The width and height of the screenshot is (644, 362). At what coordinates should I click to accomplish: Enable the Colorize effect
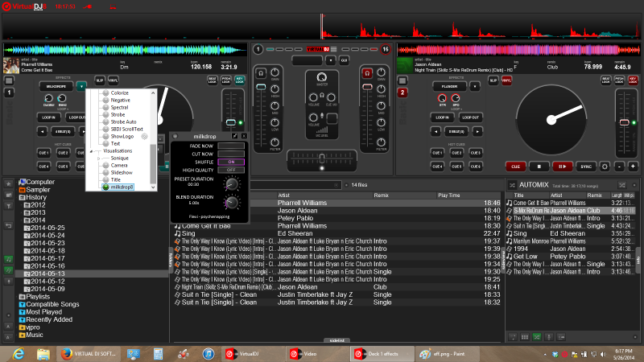coord(119,93)
